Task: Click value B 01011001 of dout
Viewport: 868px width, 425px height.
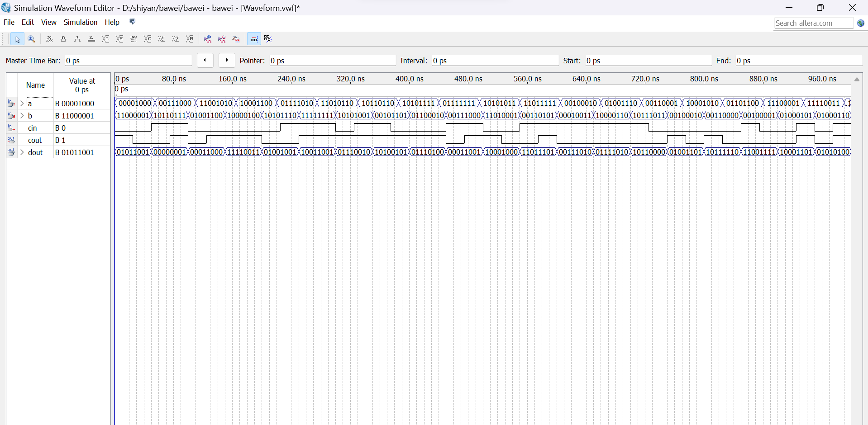Action: coord(75,152)
